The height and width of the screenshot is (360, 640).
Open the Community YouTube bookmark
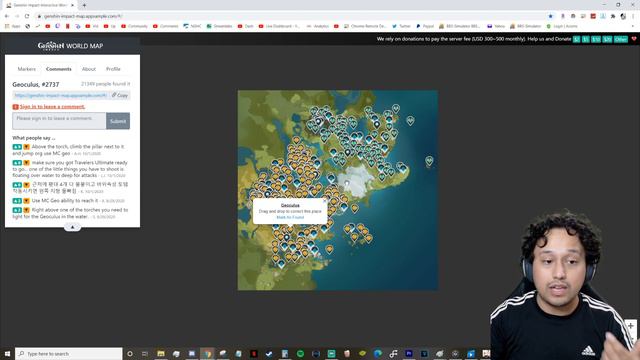[134, 26]
